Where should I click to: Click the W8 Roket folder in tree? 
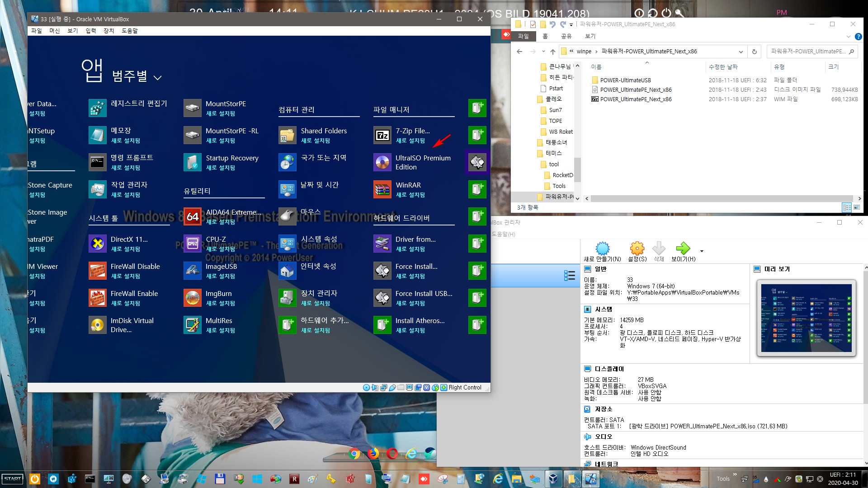(x=561, y=131)
